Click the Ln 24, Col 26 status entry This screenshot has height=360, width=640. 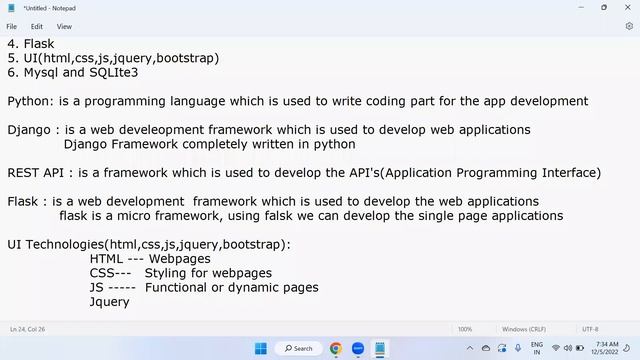tap(27, 329)
